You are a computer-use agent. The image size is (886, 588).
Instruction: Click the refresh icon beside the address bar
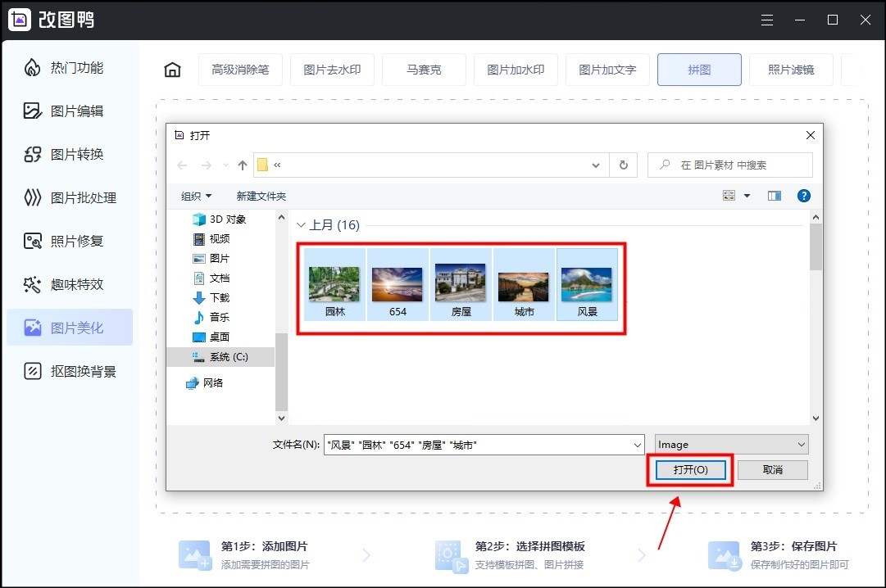623,165
